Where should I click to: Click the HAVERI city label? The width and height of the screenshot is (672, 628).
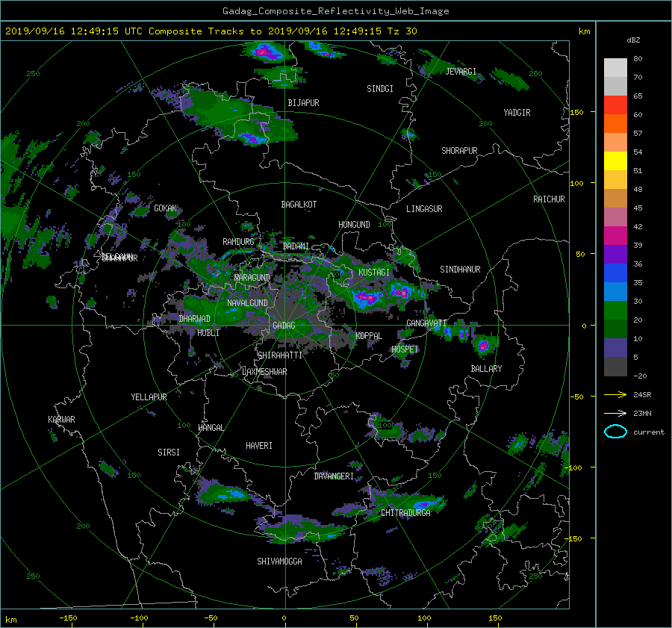click(x=259, y=447)
